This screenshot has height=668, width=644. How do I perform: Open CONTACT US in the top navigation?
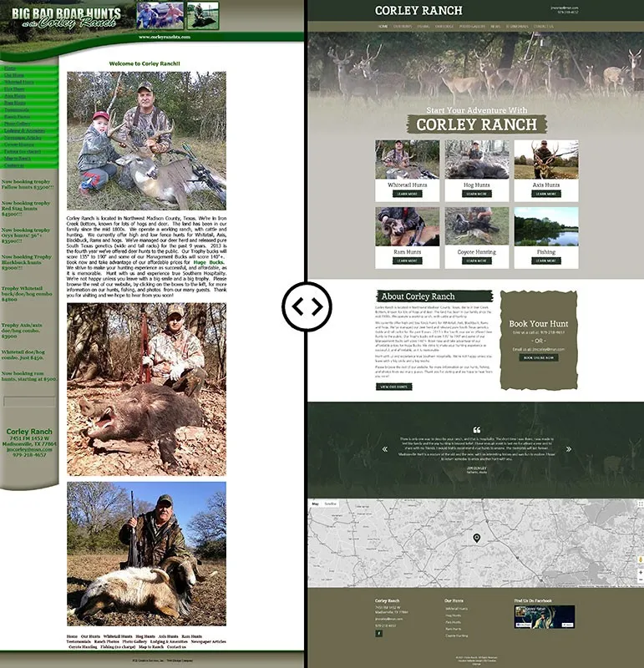(x=544, y=27)
